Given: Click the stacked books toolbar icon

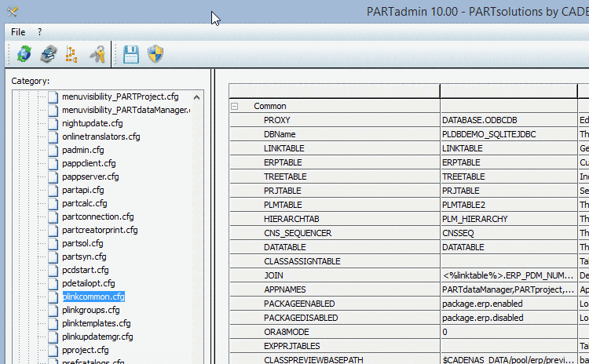Looking at the screenshot, I should click(49, 54).
